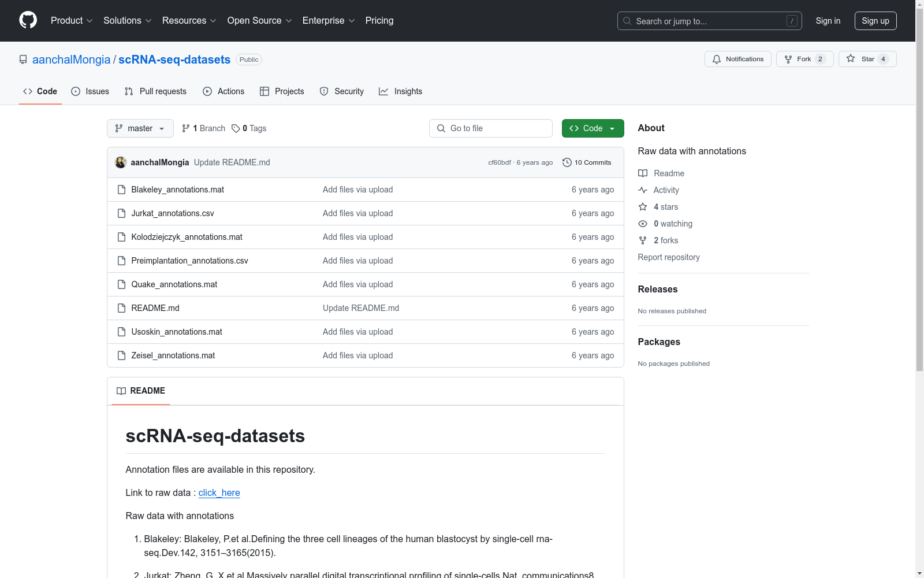924x578 pixels.
Task: Switch to the Pull requests tab
Action: [156, 91]
